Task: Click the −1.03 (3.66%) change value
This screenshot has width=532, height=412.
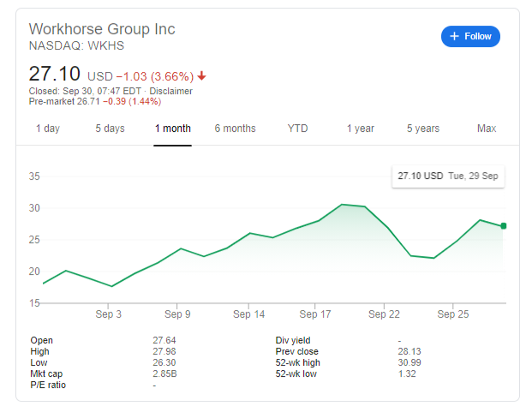Action: tap(155, 76)
